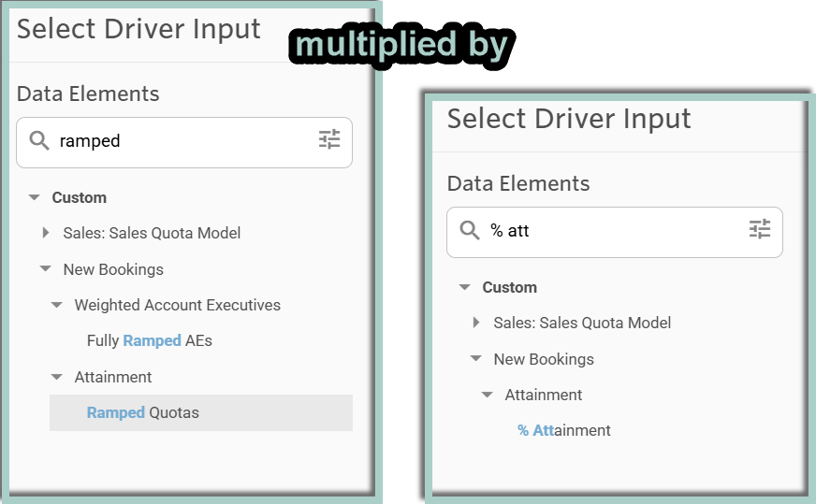Viewport: 816px width, 504px height.
Task: Collapse the Custom node in the right panel
Action: (x=465, y=287)
